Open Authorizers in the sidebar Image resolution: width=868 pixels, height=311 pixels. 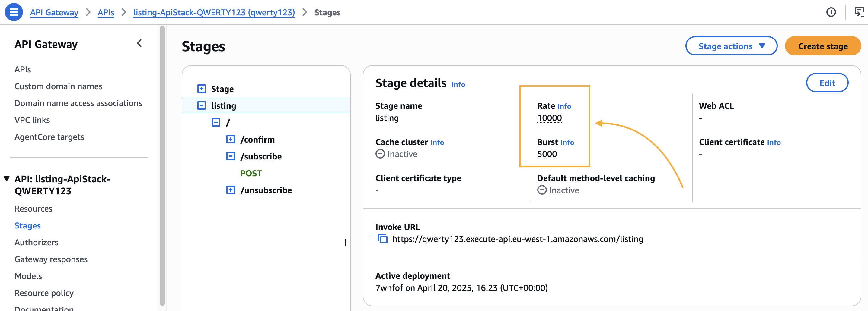(x=36, y=242)
